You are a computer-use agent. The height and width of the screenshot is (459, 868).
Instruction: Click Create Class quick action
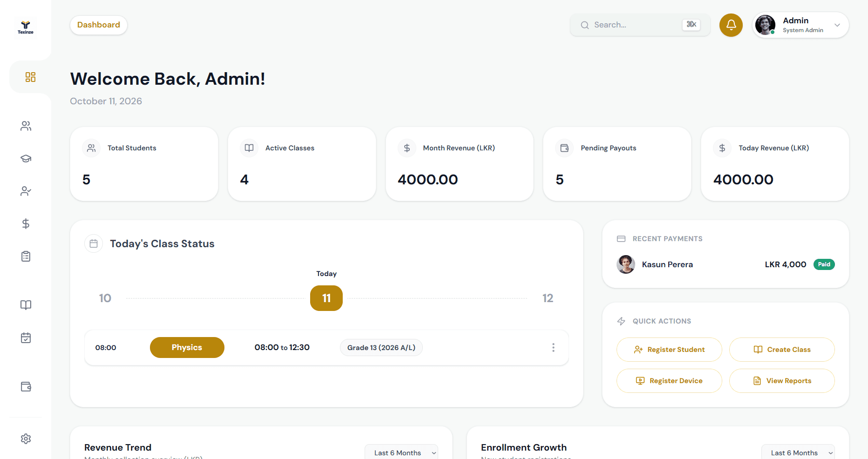pos(782,350)
